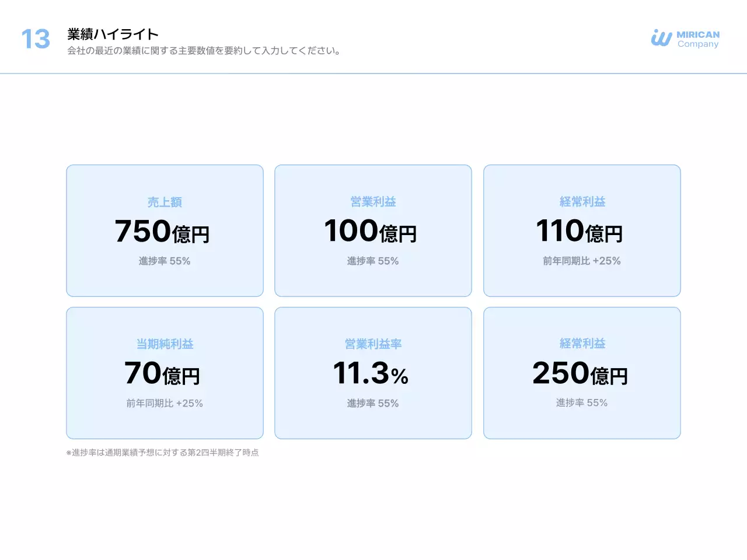This screenshot has height=560, width=747.
Task: Select the 250億円 figure
Action: pos(580,373)
